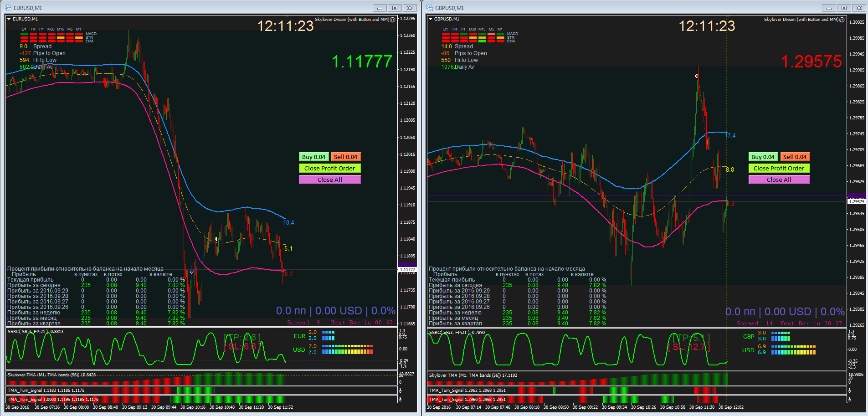Click the 0.0 пп | 0.00 USD summary on EURUSD
The width and height of the screenshot is (868, 416).
click(335, 311)
